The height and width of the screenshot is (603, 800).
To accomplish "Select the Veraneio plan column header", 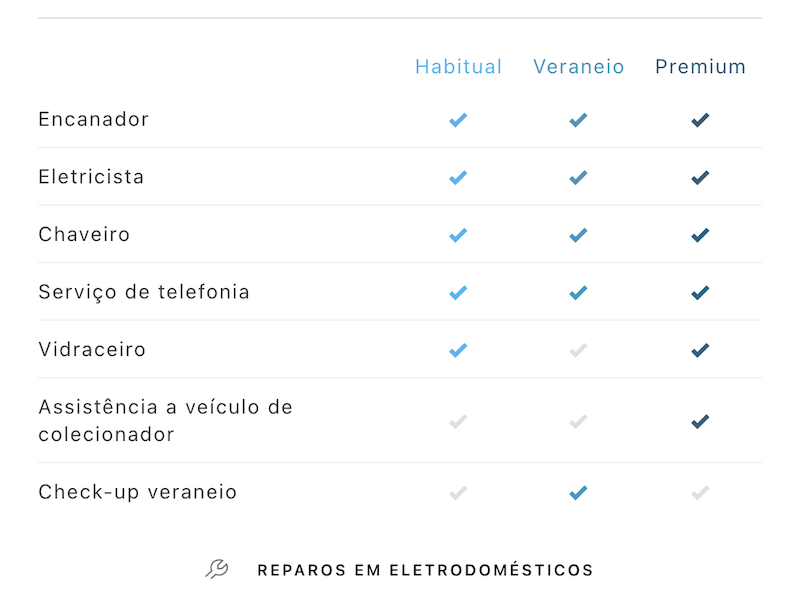I will point(579,67).
